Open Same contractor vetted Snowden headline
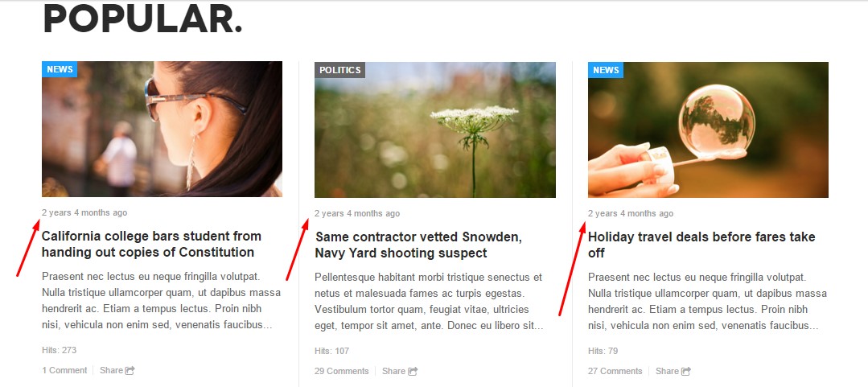The width and height of the screenshot is (868, 387). point(418,245)
